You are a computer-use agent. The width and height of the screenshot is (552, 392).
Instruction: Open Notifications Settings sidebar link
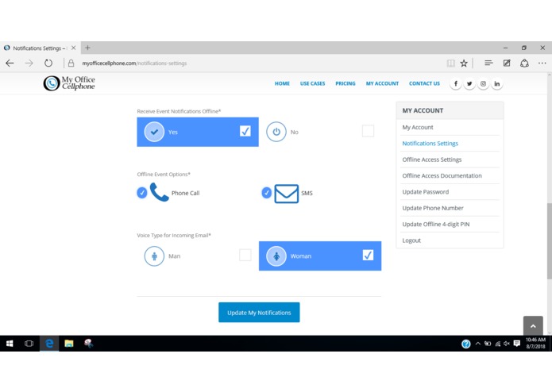pyautogui.click(x=430, y=144)
